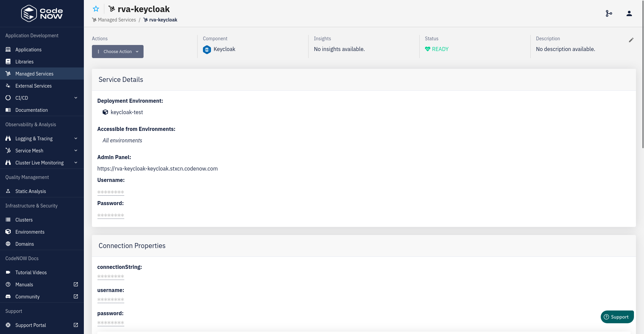Click the floating Support button

[617, 317]
